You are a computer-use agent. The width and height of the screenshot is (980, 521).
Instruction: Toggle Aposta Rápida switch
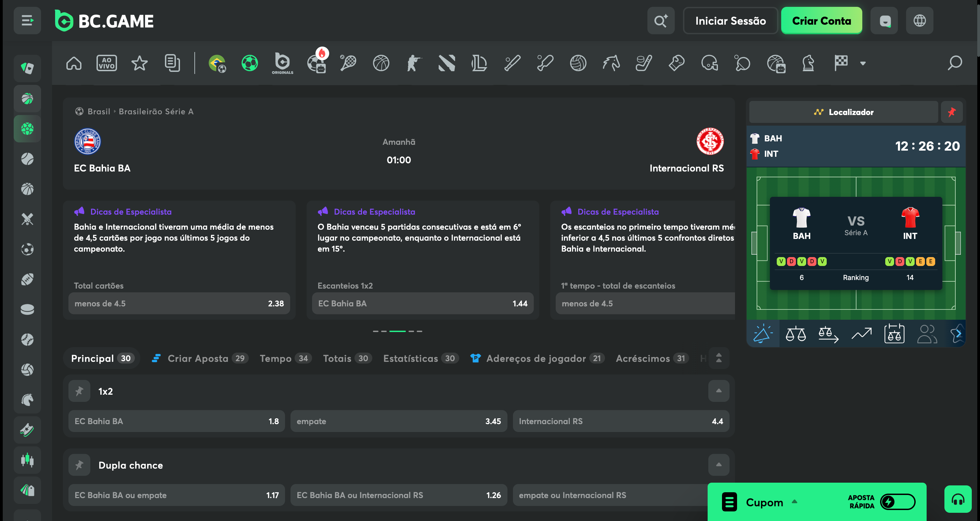(898, 501)
